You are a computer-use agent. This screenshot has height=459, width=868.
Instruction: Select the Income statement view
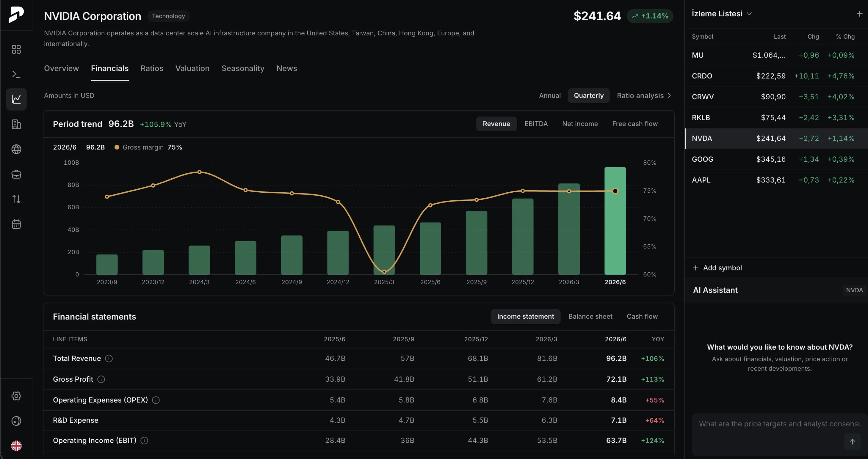point(525,317)
